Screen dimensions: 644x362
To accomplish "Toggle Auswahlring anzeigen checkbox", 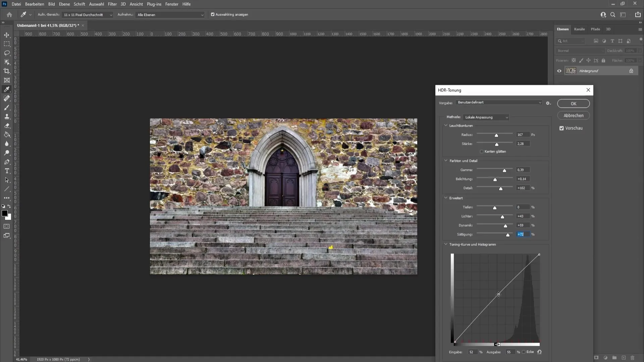I will [x=213, y=14].
